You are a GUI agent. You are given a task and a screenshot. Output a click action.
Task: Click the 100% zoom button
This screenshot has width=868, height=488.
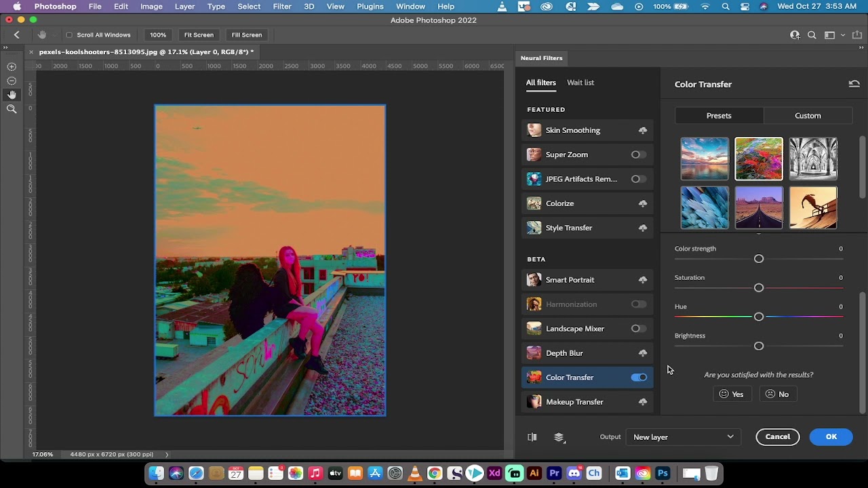pyautogui.click(x=158, y=35)
